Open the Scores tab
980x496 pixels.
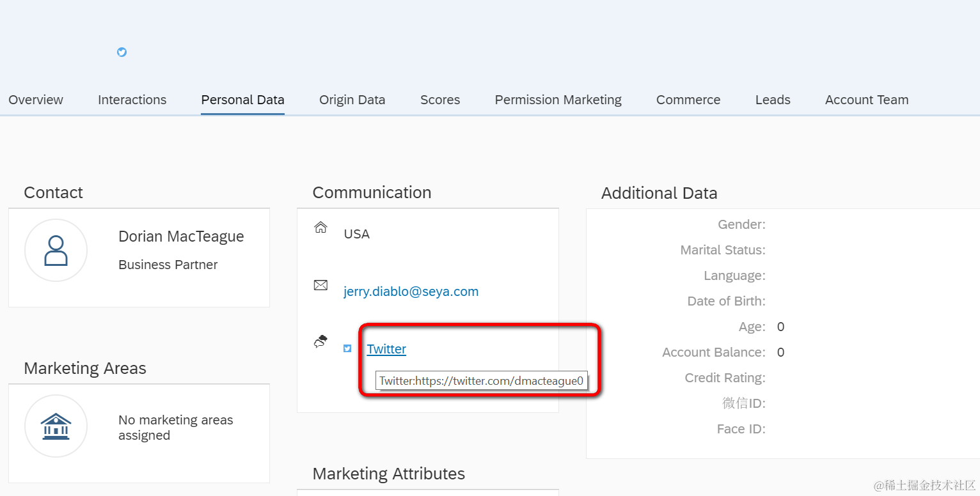coord(440,100)
